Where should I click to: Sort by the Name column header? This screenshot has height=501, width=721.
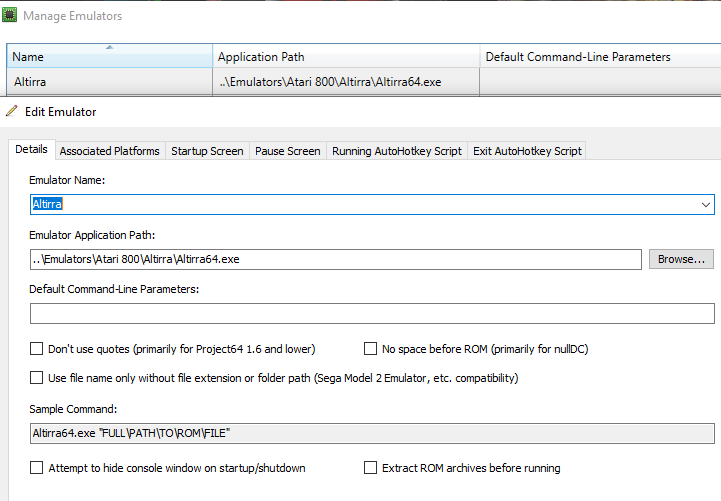[x=109, y=56]
